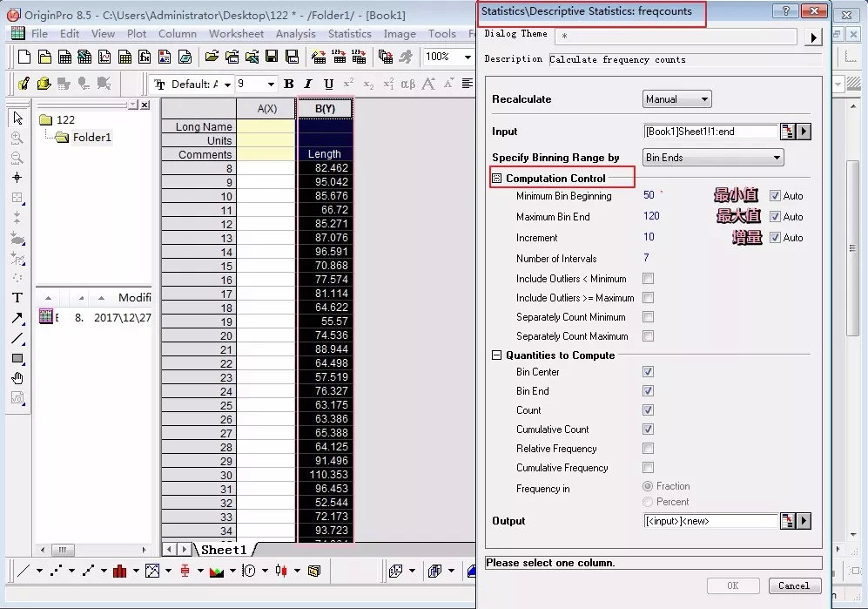Select the Zoom In tool
The width and height of the screenshot is (868, 609).
(x=17, y=138)
